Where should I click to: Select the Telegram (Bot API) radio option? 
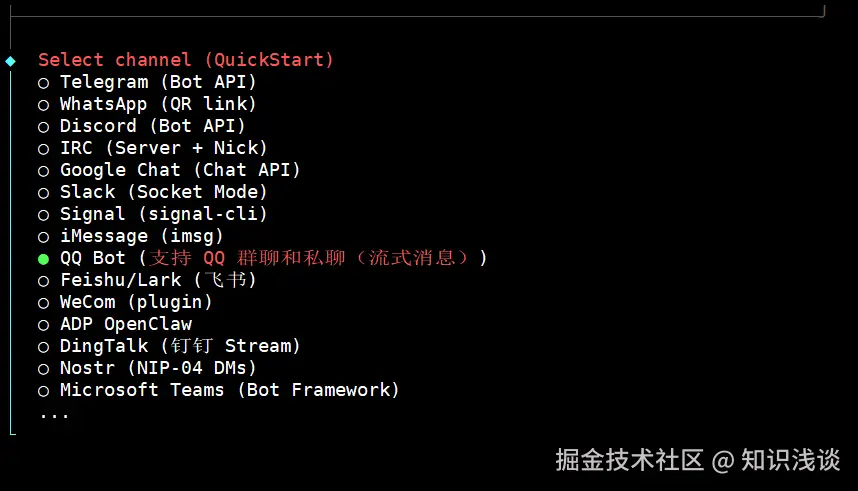tap(44, 83)
